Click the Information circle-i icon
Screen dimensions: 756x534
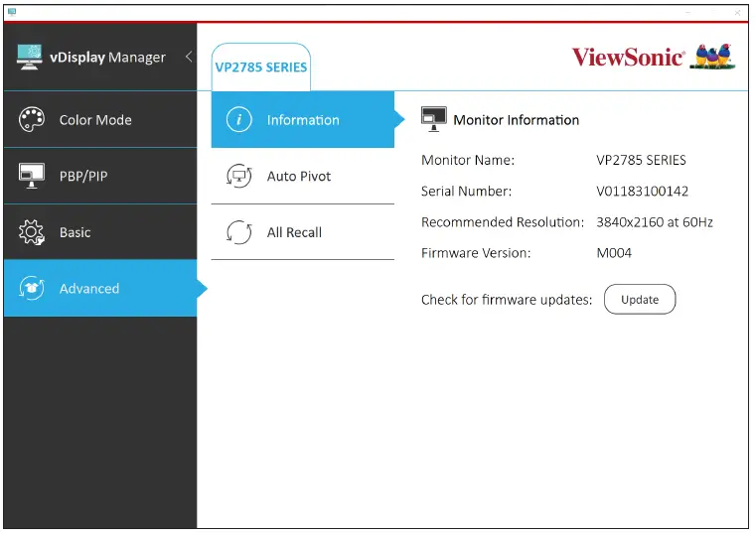[x=239, y=119]
